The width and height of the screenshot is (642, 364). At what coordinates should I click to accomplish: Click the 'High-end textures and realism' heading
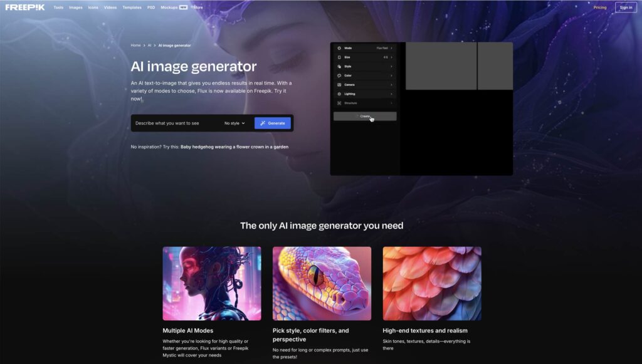(425, 330)
